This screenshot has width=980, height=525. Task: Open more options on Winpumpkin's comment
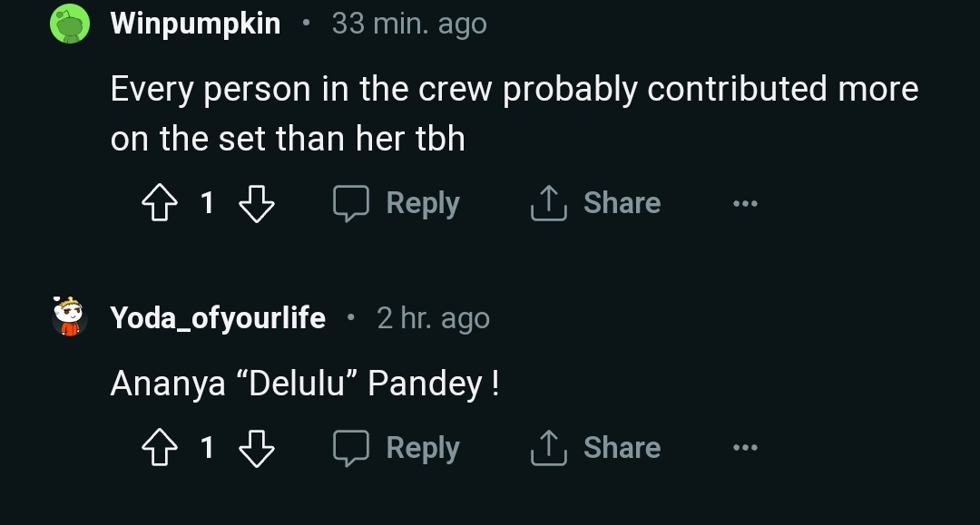[x=745, y=204]
